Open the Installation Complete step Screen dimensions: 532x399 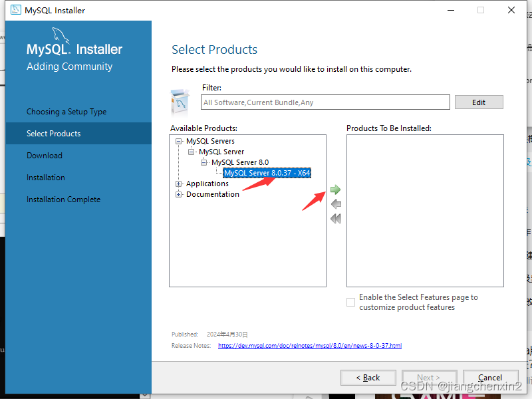pos(63,199)
